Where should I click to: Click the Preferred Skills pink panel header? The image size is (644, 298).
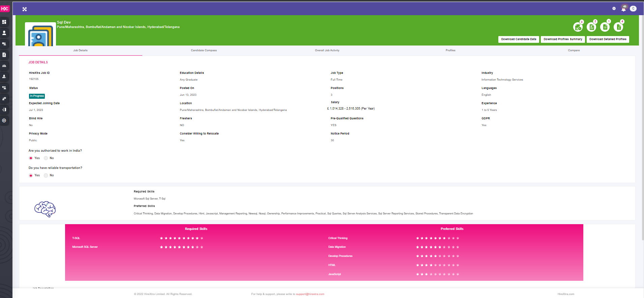coord(452,229)
